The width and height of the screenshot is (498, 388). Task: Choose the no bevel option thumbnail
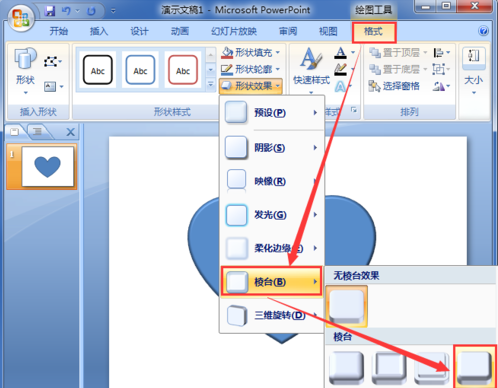pos(347,306)
